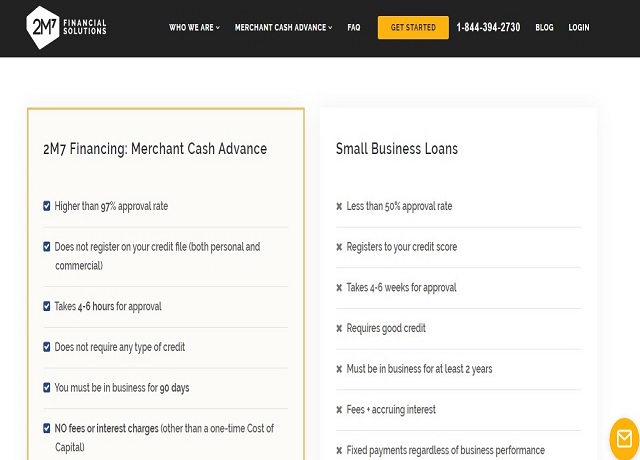Call the 1-844-394-2730 phone link
Image resolution: width=640 pixels, height=460 pixels.
[x=488, y=28]
